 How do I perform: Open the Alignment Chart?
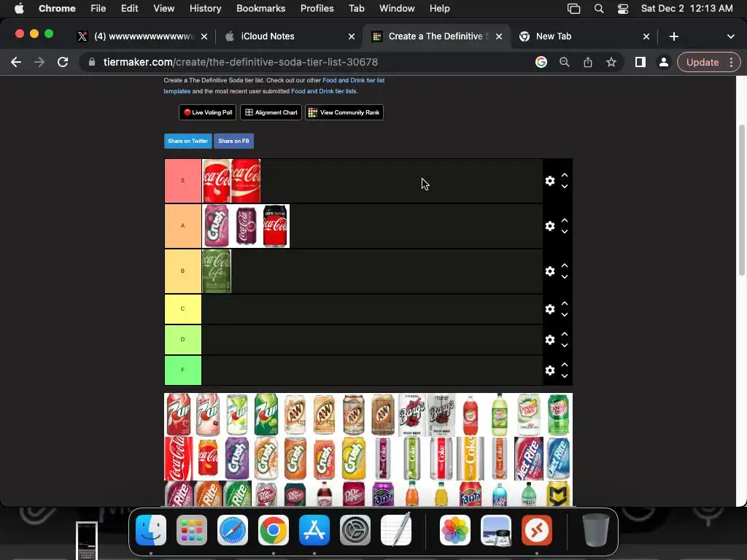[271, 112]
